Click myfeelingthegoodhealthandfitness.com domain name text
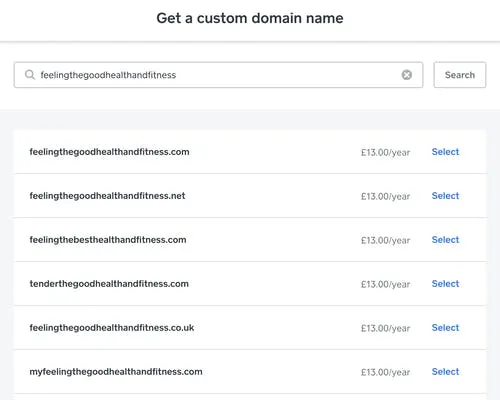500x400 pixels. pos(116,372)
